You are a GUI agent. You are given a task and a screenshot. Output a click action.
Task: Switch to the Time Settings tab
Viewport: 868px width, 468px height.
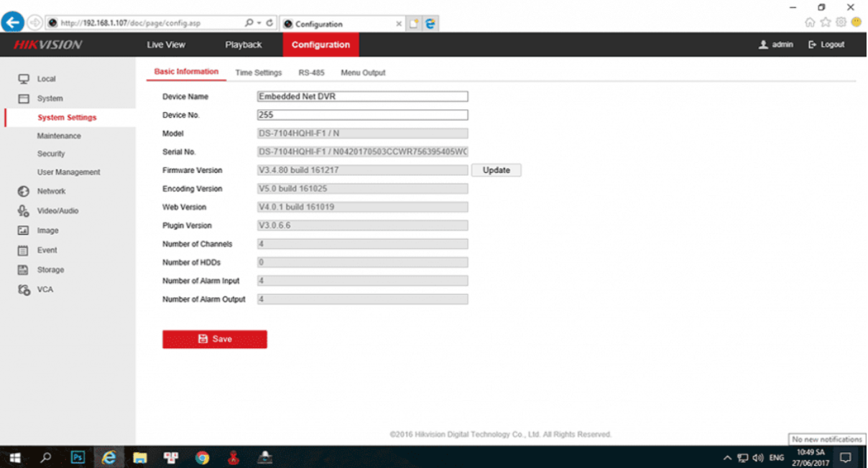(258, 73)
